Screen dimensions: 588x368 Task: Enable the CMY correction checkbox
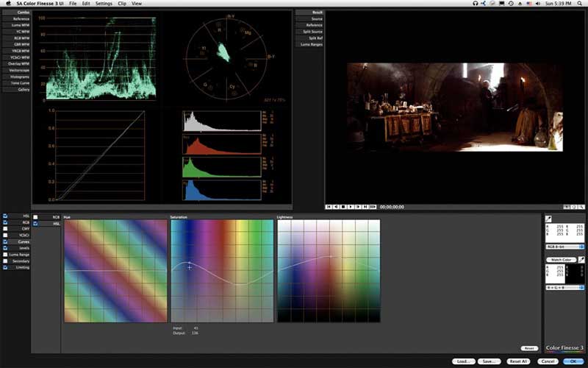point(5,229)
